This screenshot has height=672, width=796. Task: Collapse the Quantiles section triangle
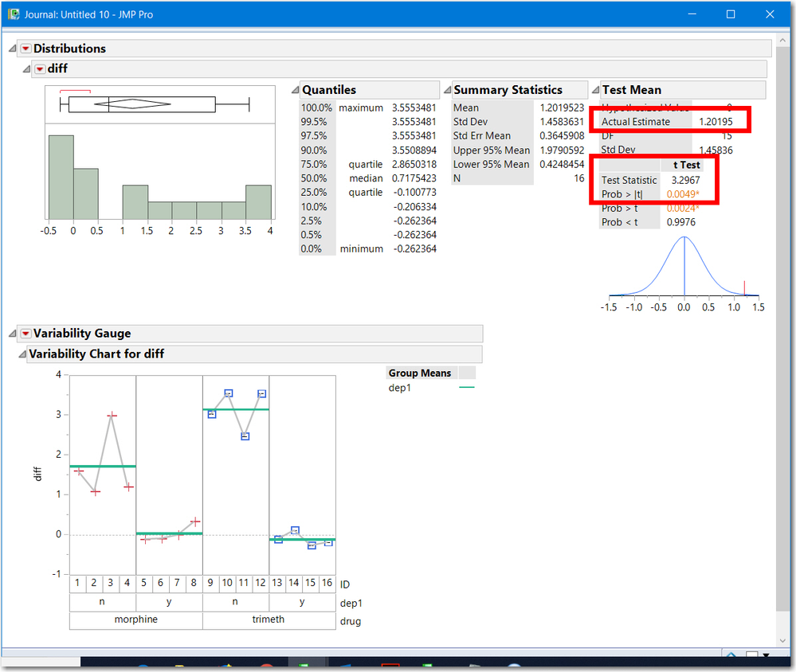coord(295,90)
